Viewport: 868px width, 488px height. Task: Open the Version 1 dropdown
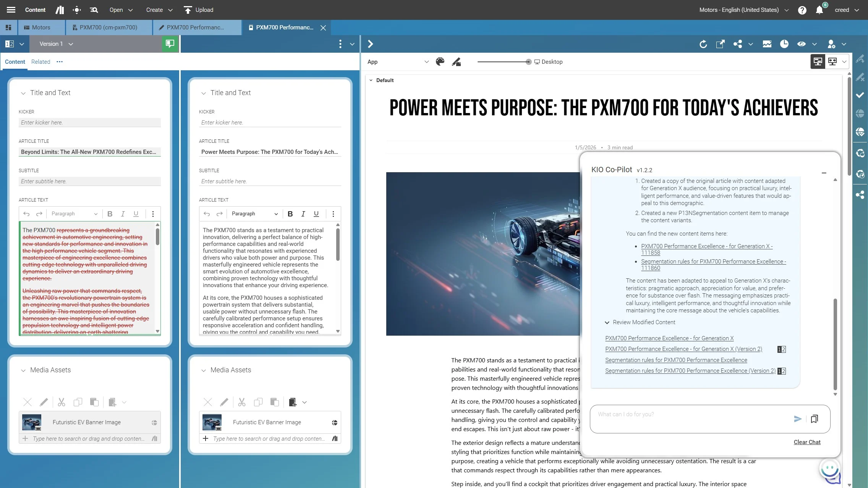tap(56, 44)
